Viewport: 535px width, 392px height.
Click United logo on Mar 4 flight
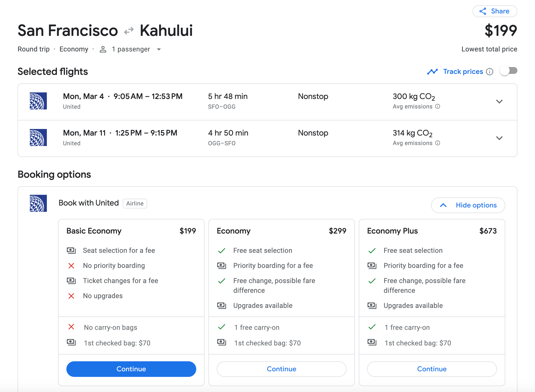(x=38, y=101)
